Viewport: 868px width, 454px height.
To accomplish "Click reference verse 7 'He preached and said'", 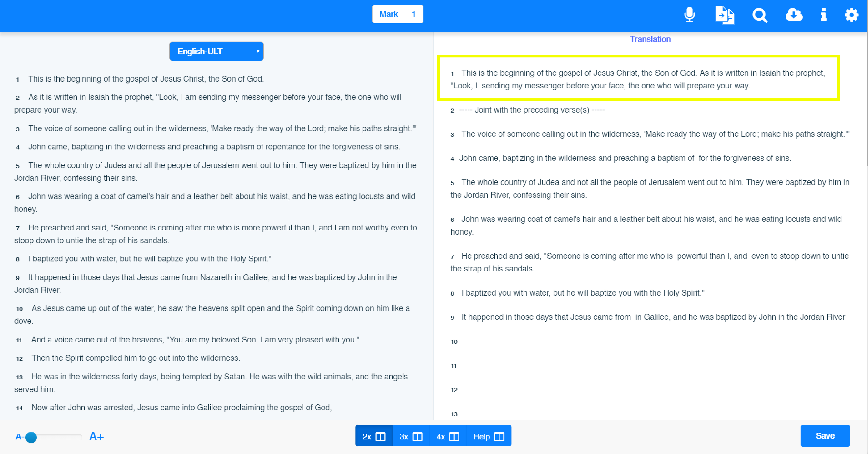I will click(216, 234).
